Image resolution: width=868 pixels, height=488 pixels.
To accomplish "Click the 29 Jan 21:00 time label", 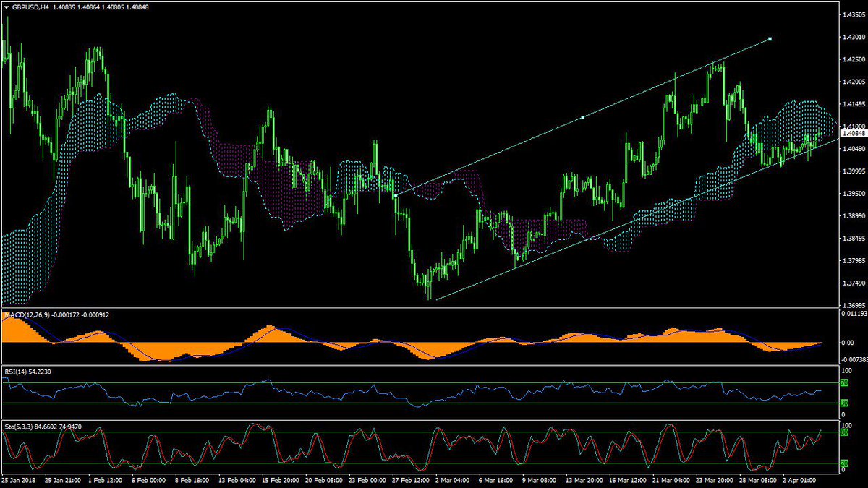I will (64, 480).
